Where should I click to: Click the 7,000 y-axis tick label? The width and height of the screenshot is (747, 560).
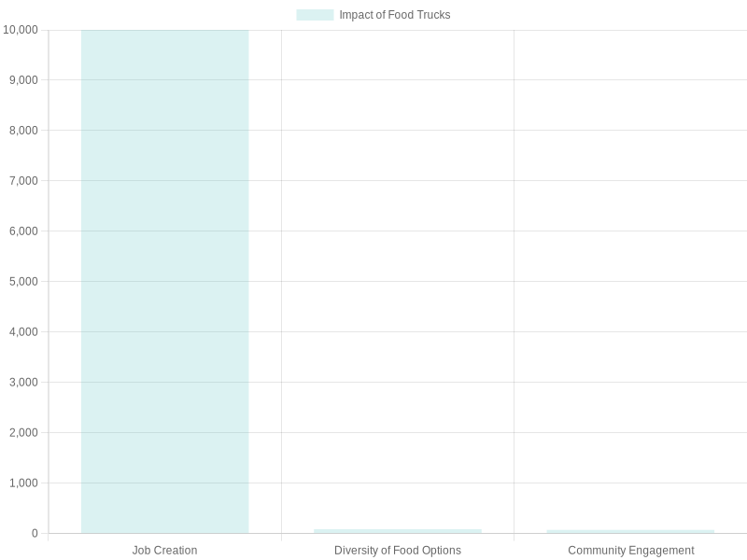click(22, 181)
